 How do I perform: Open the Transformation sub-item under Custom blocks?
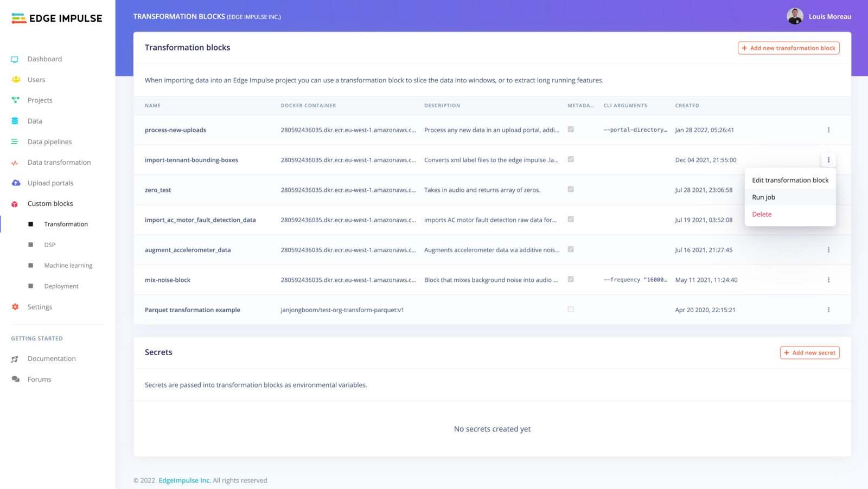[x=66, y=224]
